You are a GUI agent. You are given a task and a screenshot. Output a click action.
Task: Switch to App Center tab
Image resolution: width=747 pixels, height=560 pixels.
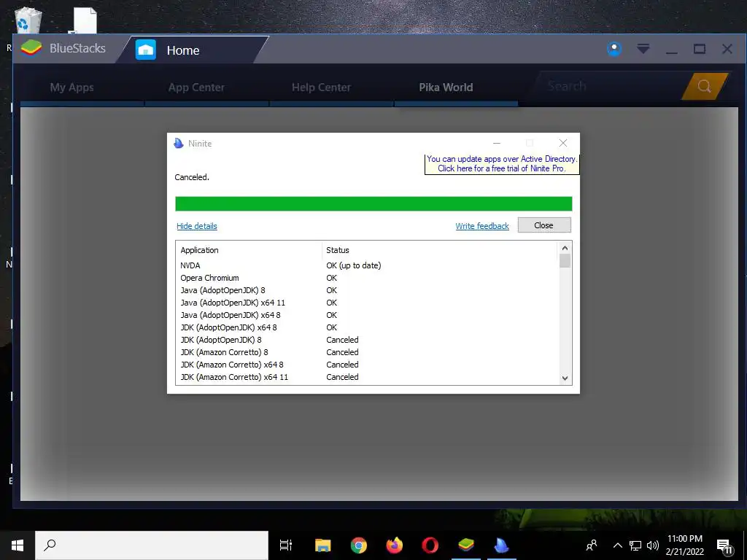pyautogui.click(x=196, y=87)
